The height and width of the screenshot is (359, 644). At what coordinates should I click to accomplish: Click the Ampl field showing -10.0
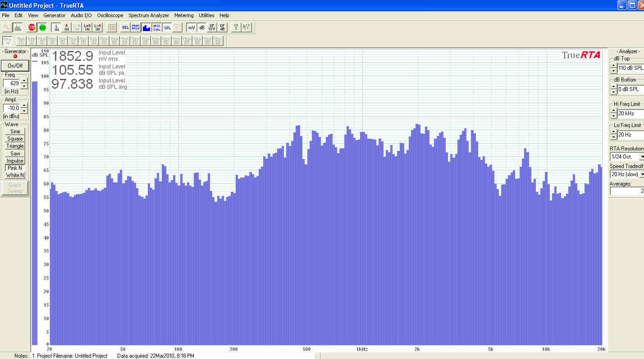(x=12, y=108)
